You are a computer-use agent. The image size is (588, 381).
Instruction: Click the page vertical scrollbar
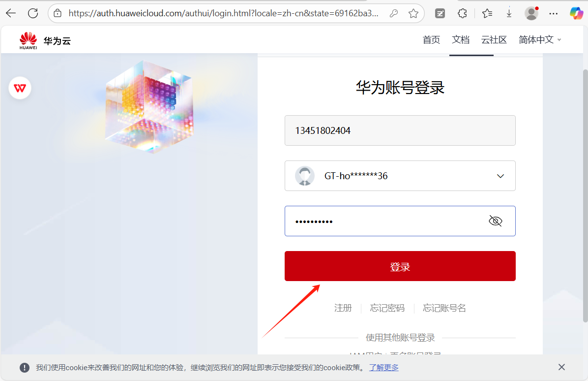(x=585, y=195)
